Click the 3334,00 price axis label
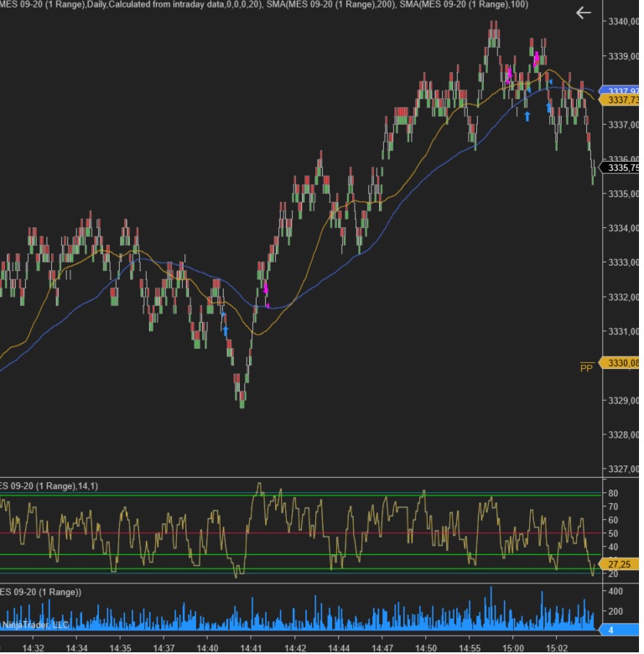Viewport: 644px width, 654px height. pyautogui.click(x=623, y=228)
